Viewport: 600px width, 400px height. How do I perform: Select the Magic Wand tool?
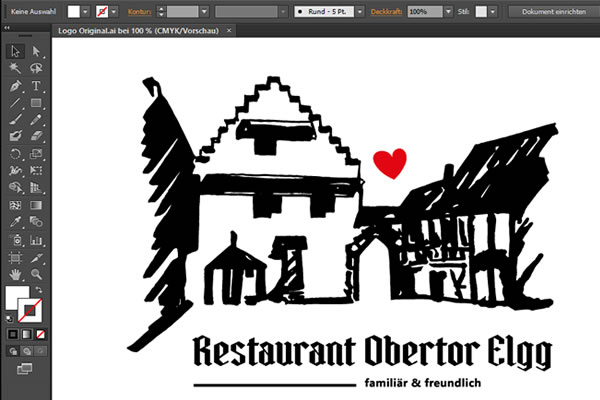coord(16,68)
